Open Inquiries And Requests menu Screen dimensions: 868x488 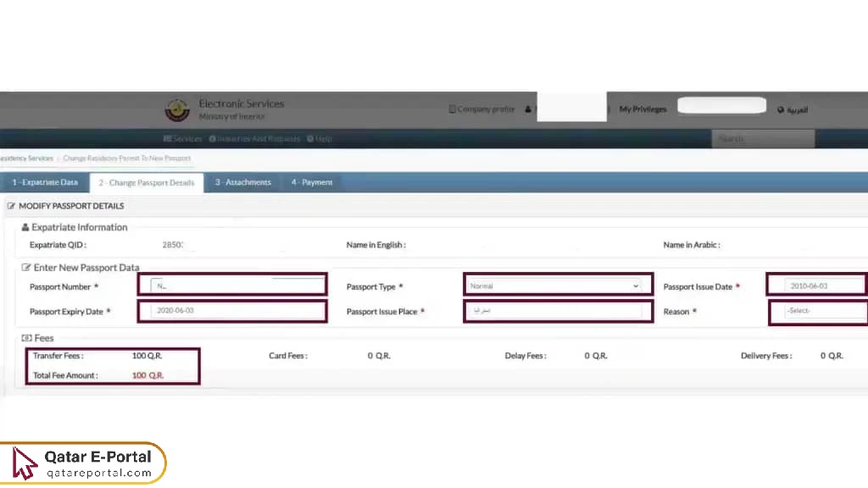254,138
